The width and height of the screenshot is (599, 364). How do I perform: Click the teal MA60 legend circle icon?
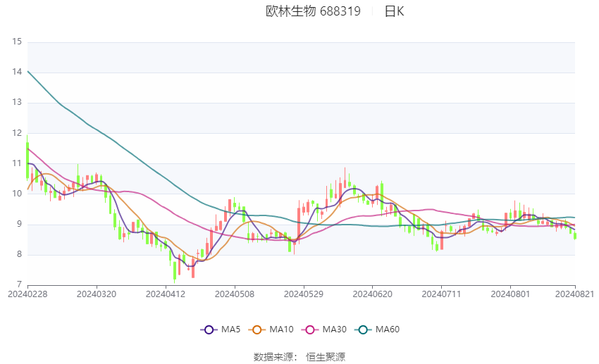click(364, 330)
